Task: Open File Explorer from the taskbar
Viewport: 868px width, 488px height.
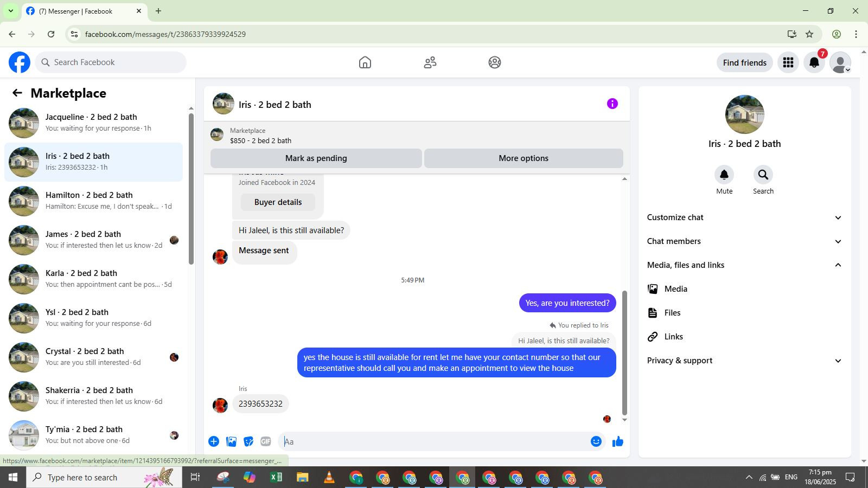Action: pyautogui.click(x=302, y=477)
